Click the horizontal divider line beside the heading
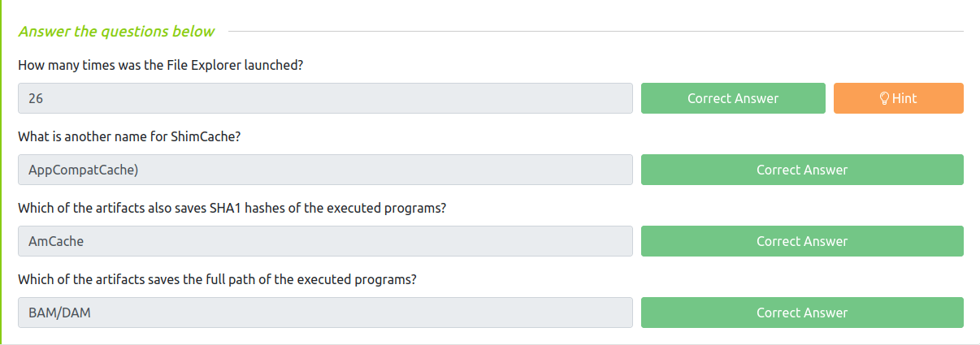 593,32
